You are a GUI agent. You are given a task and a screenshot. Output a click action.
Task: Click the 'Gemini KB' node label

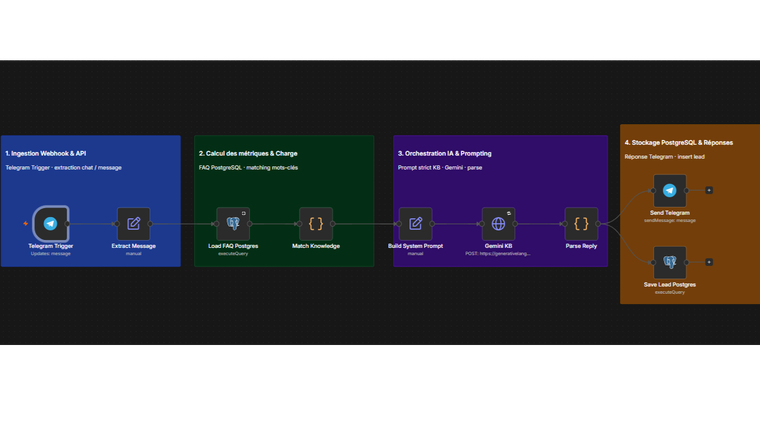coord(498,246)
